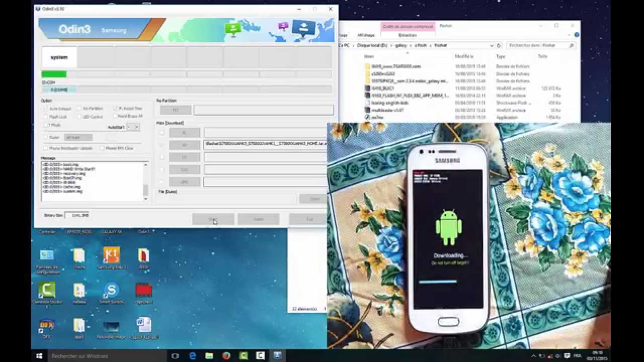Launch Firefox from the taskbar
644x362 pixels.
coord(226,355)
